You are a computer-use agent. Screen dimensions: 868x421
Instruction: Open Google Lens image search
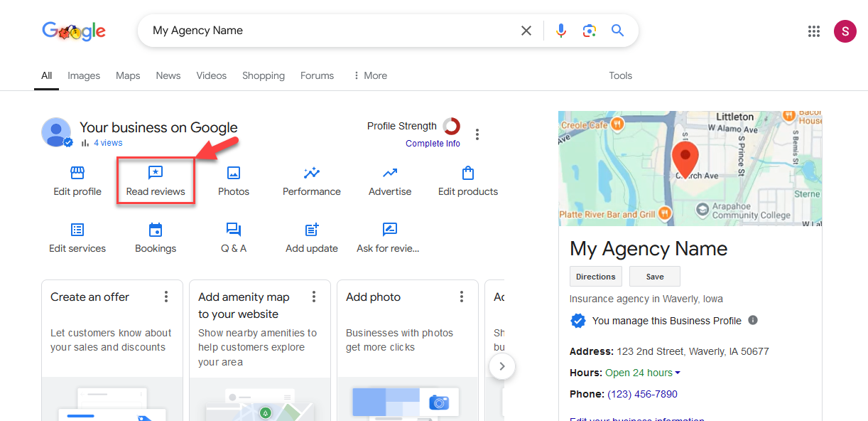click(x=589, y=31)
